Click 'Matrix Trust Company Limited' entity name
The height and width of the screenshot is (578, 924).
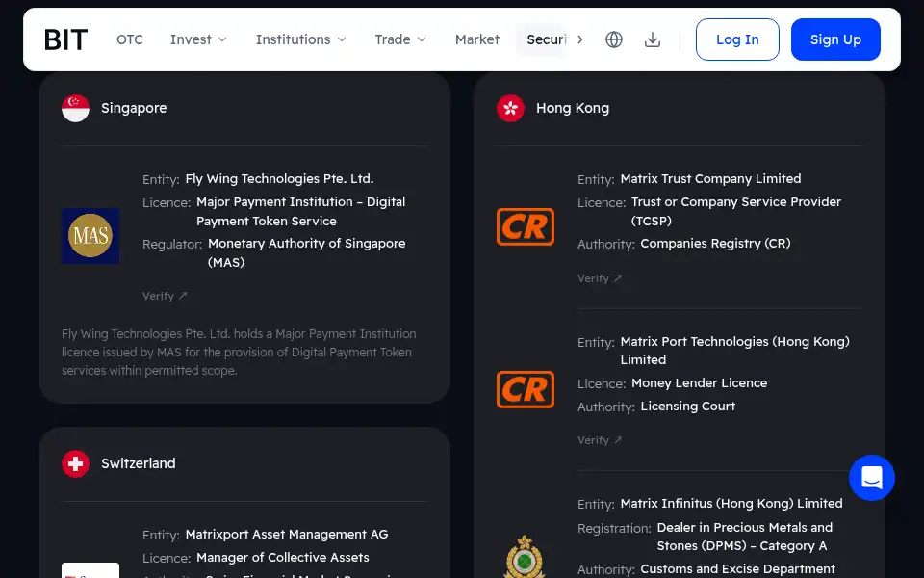pyautogui.click(x=710, y=179)
